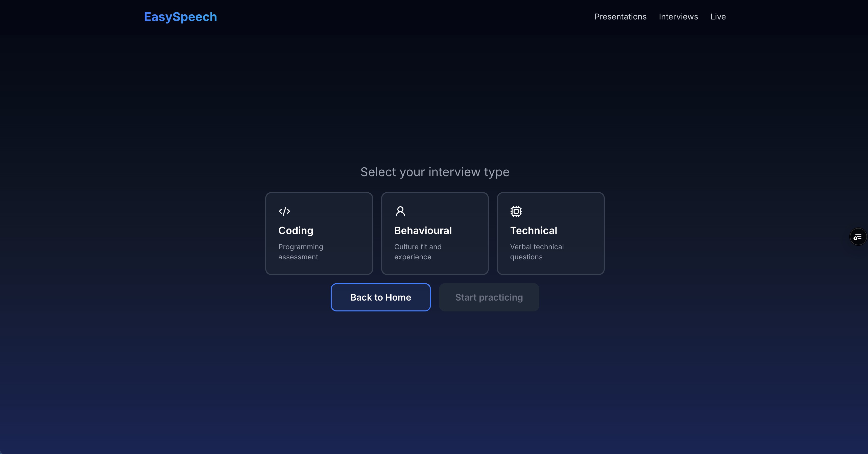Click the 'Culture fit and experience' description

click(418, 252)
